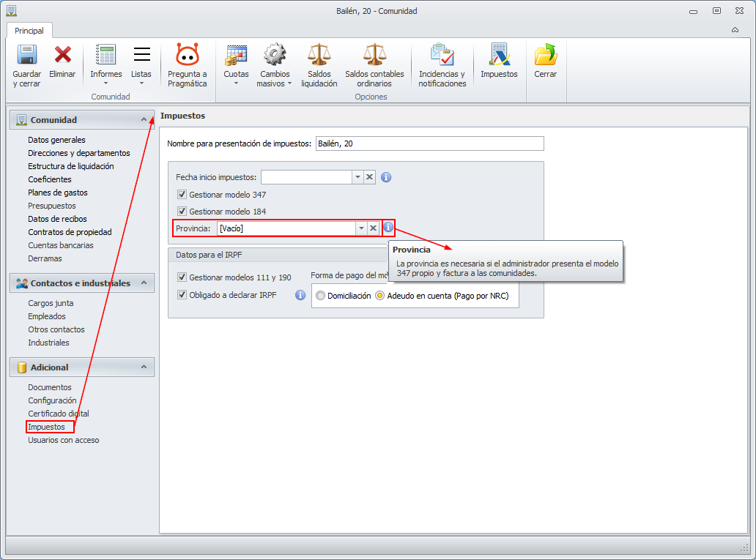The image size is (756, 560).
Task: Click info icon beside Obligado a declarar IRPF
Action: click(300, 295)
